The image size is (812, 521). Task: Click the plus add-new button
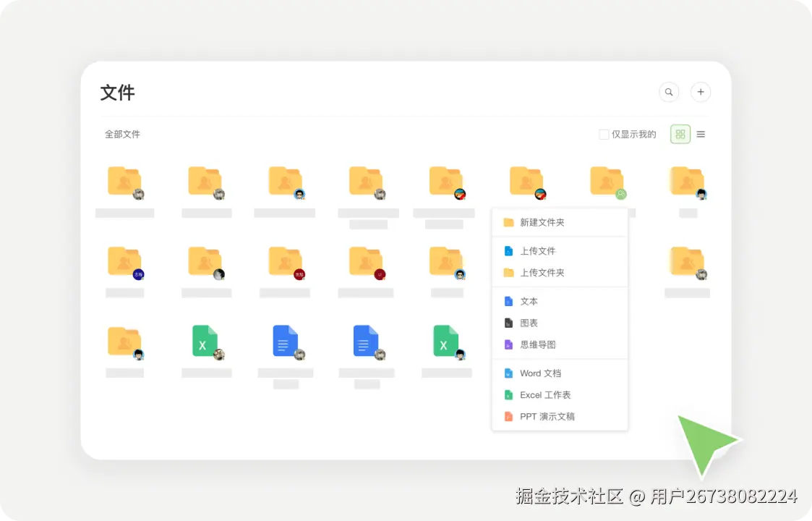tap(701, 93)
